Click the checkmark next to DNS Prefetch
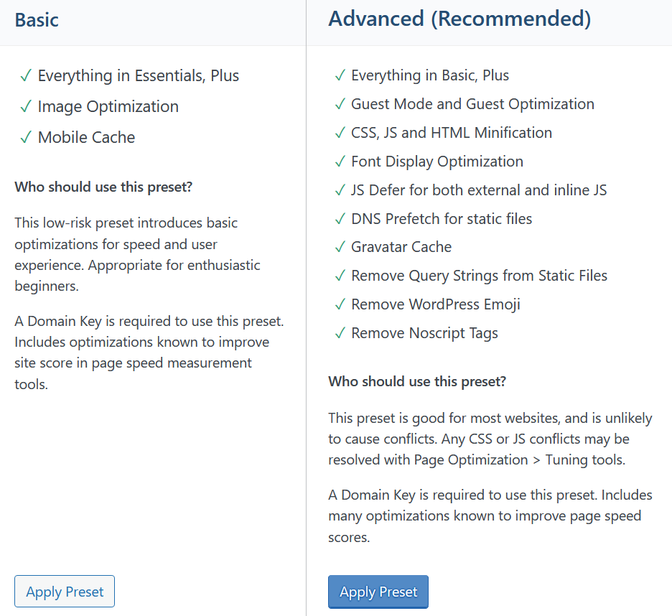This screenshot has height=616, width=672. click(340, 219)
